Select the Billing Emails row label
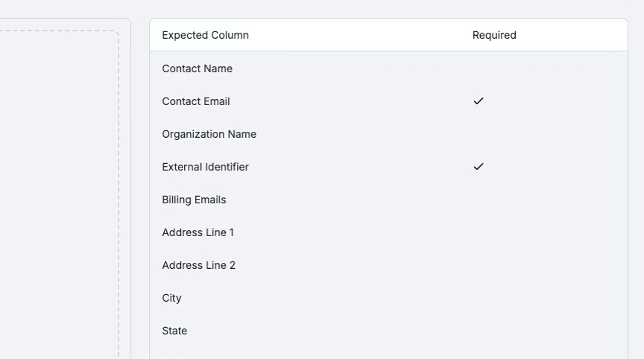This screenshot has height=359, width=644. (194, 200)
